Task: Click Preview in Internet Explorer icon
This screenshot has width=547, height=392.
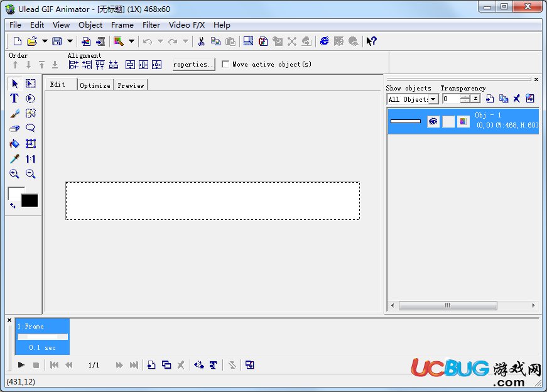Action: (x=325, y=41)
